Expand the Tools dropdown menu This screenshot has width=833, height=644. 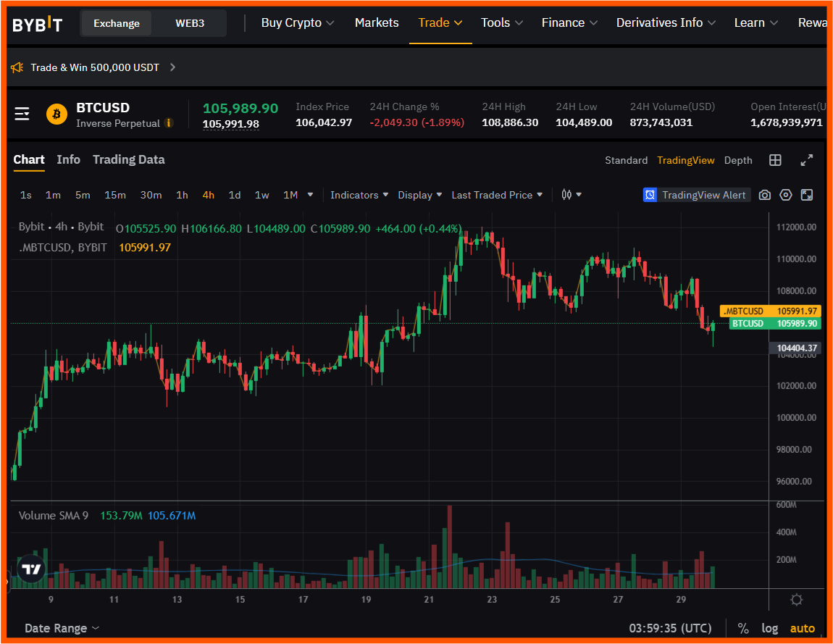tap(501, 23)
